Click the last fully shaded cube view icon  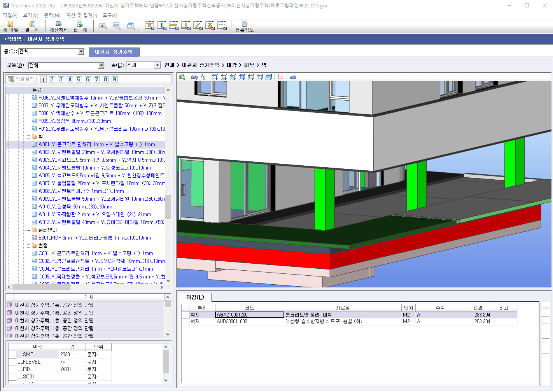(269, 77)
